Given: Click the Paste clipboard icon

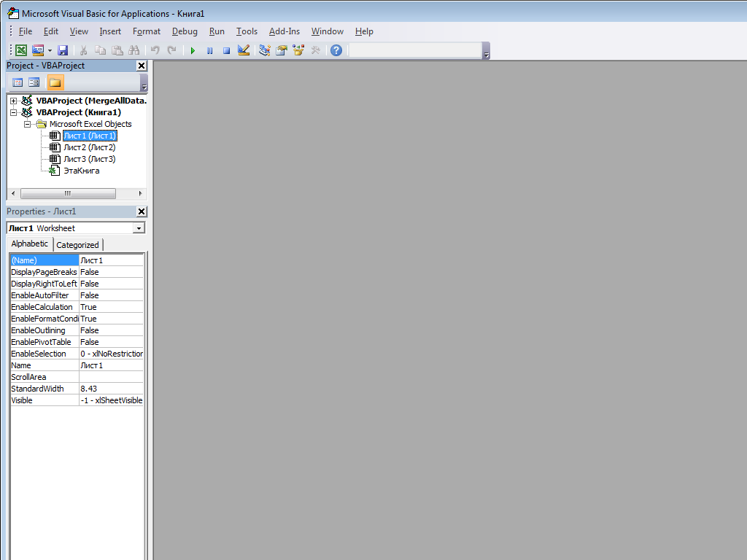Looking at the screenshot, I should 117,50.
